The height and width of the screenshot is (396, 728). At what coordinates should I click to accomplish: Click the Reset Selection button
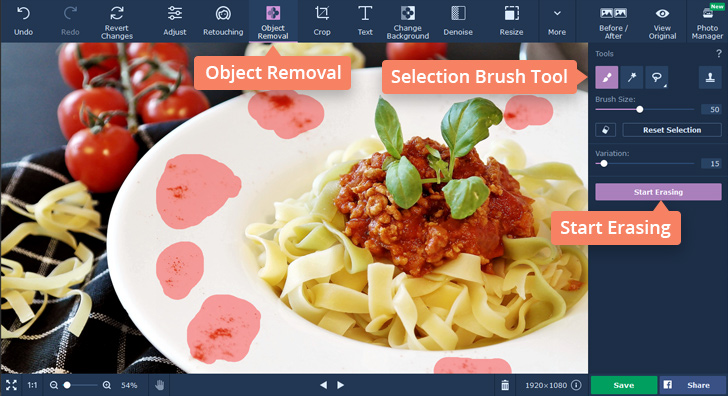pos(672,130)
